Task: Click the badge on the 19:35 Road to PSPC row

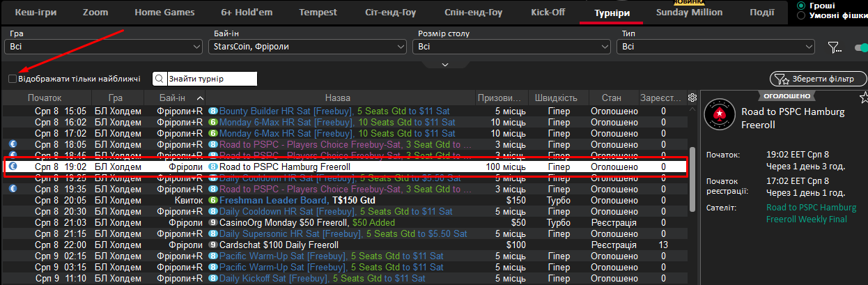Action: [x=213, y=189]
